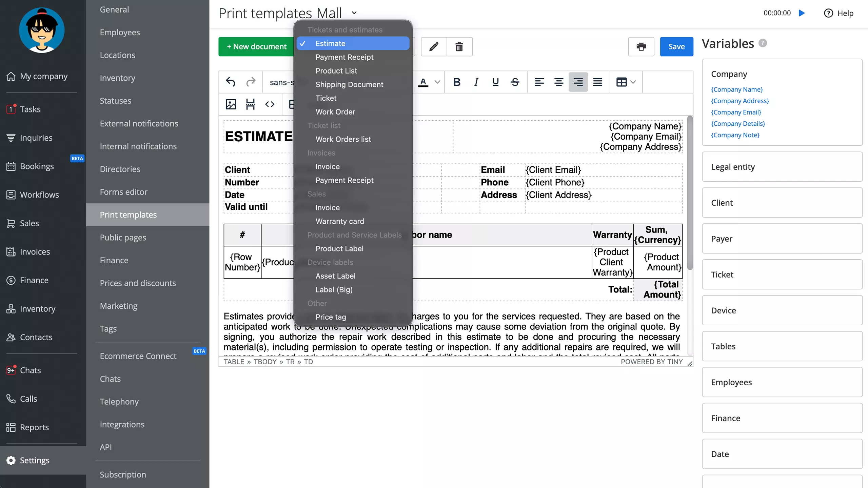Expand the Legal entity variables section
Screen dimensions: 868x488
(733, 167)
